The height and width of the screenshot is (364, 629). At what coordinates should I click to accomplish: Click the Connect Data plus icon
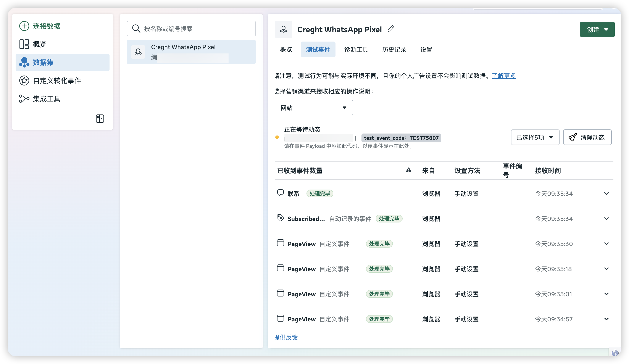click(x=24, y=26)
